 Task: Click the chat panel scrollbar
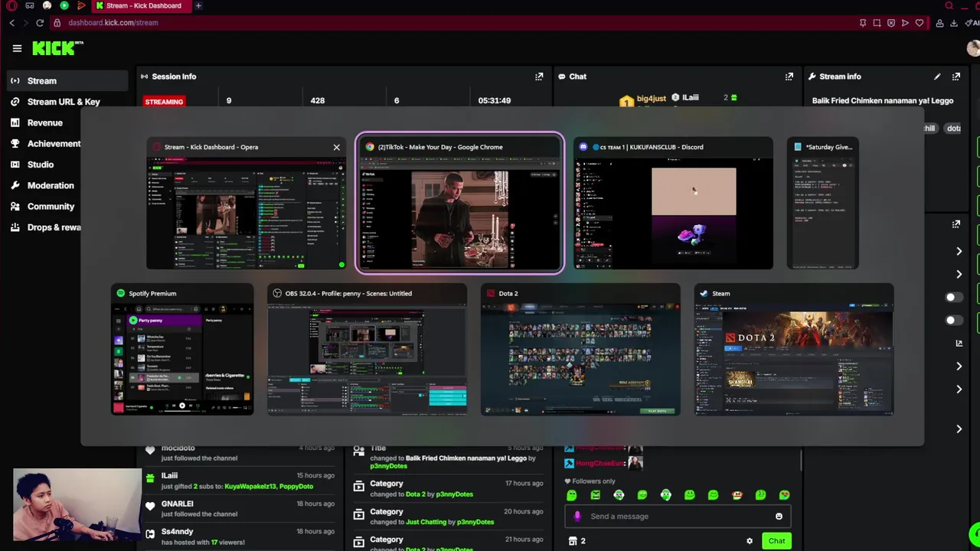point(801,461)
